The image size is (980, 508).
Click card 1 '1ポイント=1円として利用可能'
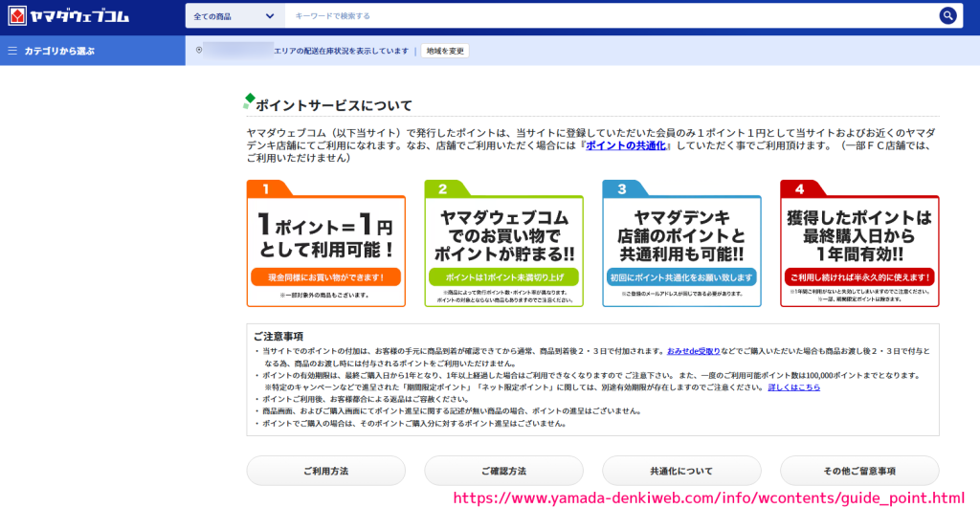click(x=326, y=244)
